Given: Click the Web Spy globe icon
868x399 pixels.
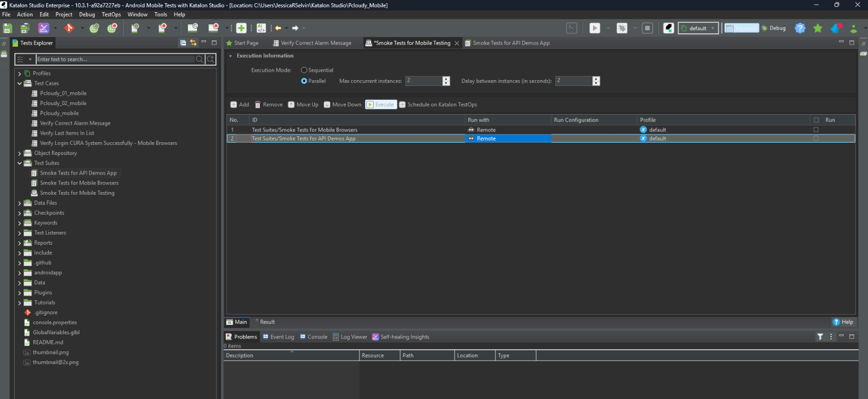Looking at the screenshot, I should 94,28.
